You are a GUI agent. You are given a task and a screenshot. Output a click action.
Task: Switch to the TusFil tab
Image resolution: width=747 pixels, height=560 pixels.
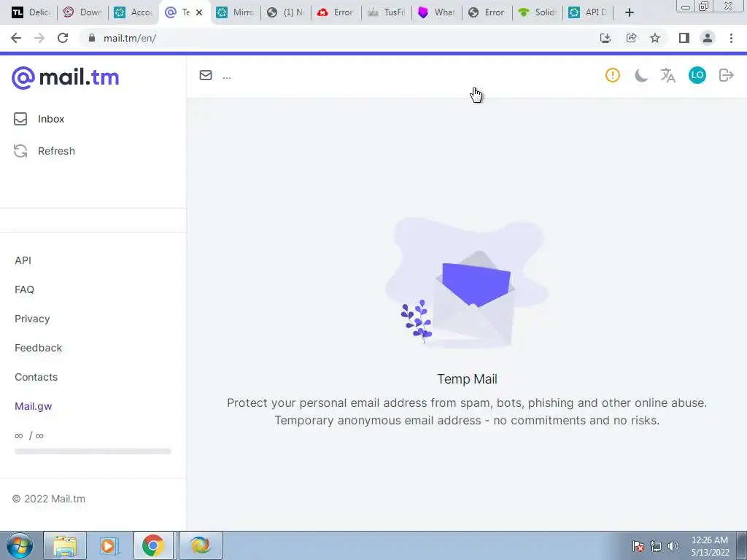[387, 12]
